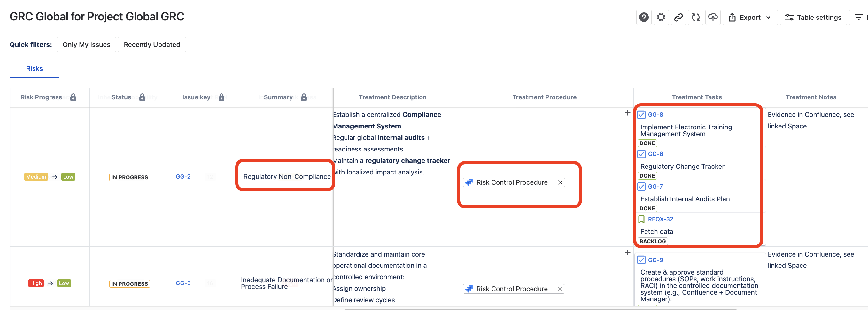Screen dimensions: 868x310
Task: Open the Table settings panel
Action: pos(813,18)
